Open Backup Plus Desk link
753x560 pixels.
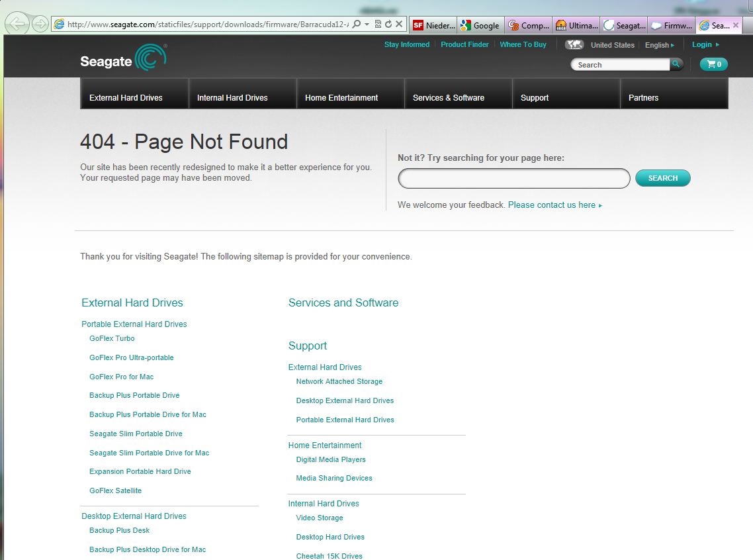[x=120, y=530]
